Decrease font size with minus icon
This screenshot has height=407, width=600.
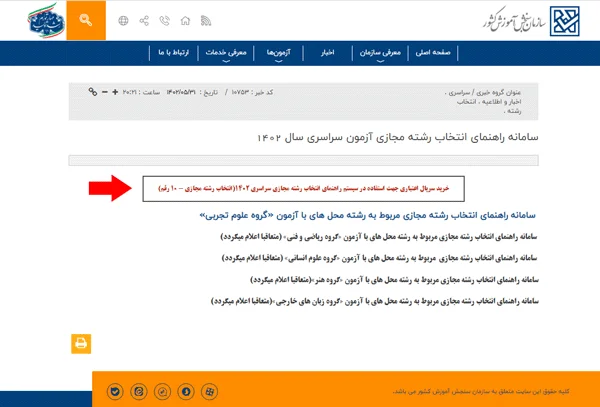[104, 92]
